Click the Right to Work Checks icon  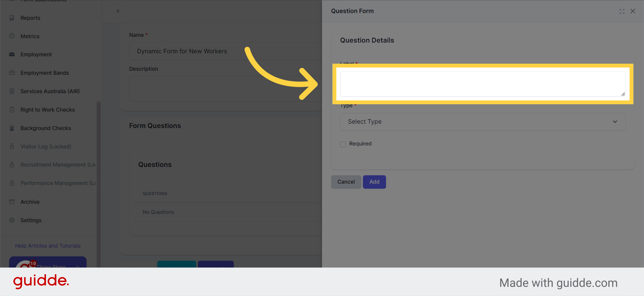pos(12,110)
